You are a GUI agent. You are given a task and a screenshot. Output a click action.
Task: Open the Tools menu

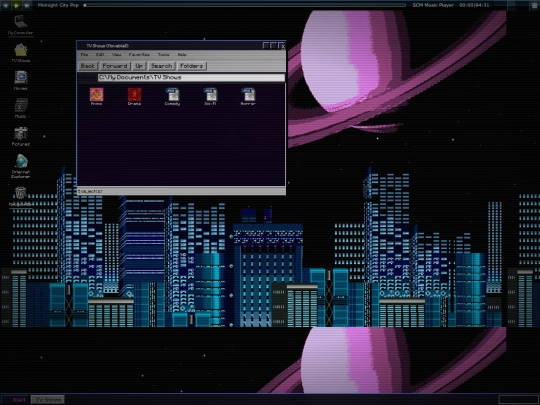pos(164,54)
